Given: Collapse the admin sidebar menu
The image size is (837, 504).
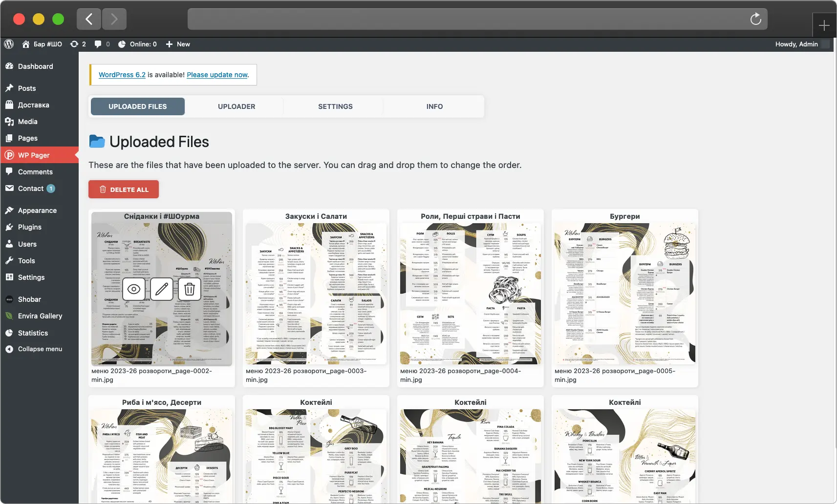Looking at the screenshot, I should (x=39, y=349).
